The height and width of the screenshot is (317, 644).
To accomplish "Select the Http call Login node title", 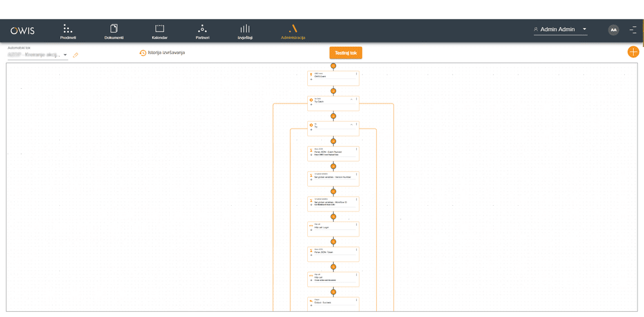I will pos(321,227).
